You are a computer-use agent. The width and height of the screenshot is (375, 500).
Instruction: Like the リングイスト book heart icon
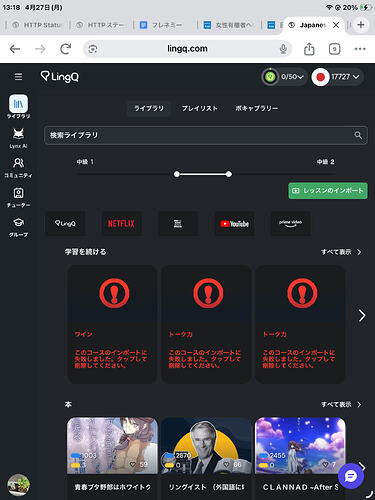[227, 464]
